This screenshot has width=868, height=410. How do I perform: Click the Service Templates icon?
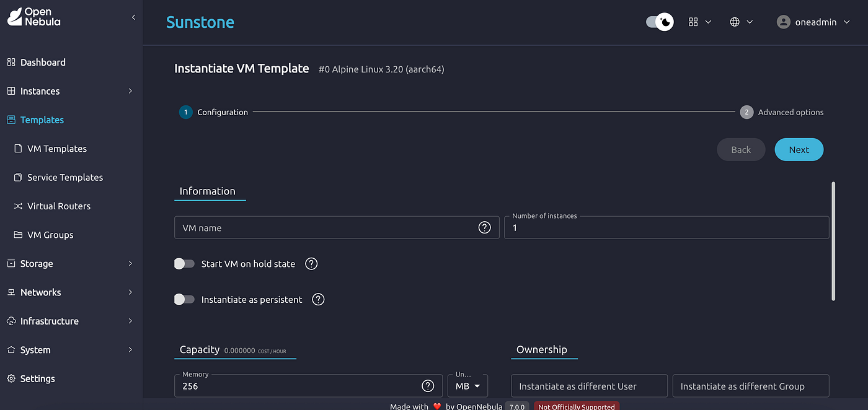pos(18,177)
